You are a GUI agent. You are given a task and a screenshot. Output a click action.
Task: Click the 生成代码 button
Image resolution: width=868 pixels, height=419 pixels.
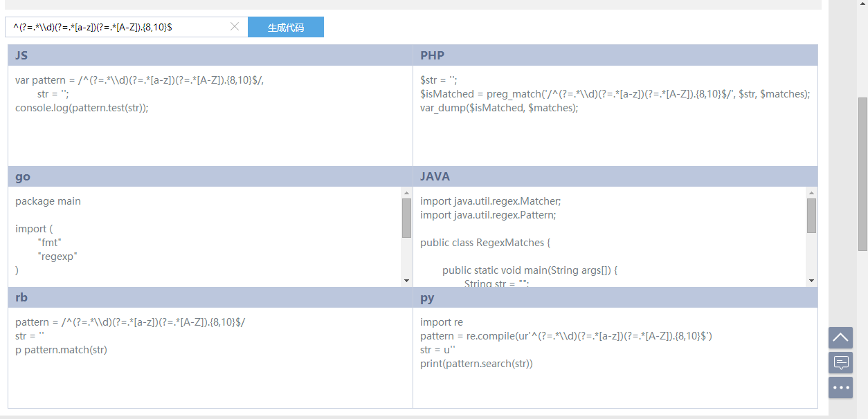pos(285,27)
